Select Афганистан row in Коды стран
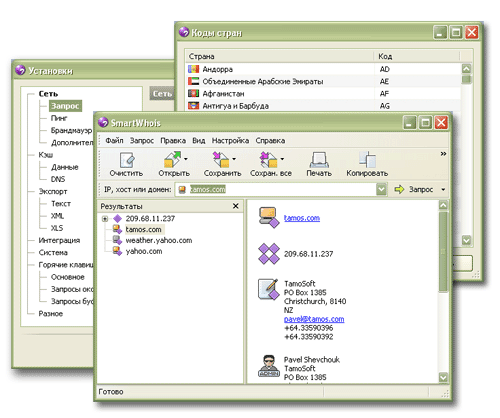Screen dimensions: 500x418 click(323, 94)
